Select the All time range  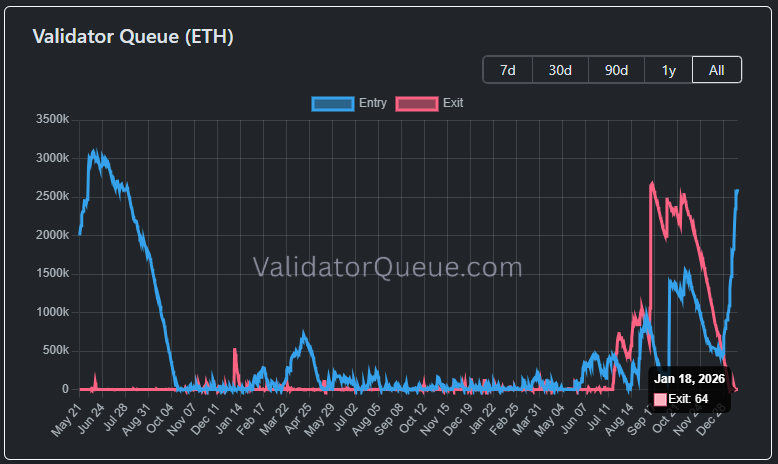tap(716, 70)
